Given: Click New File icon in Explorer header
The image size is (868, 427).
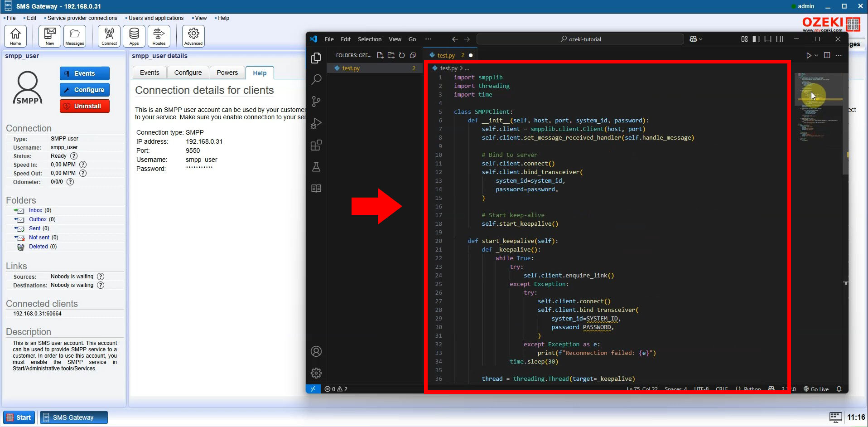Looking at the screenshot, I should point(380,55).
